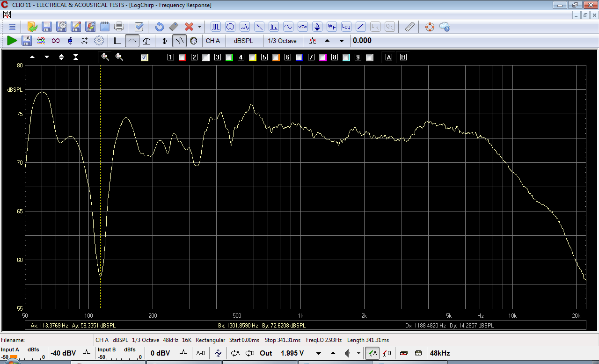
Task: Toggle overlay 4 yellow checkbox
Action: (253, 58)
